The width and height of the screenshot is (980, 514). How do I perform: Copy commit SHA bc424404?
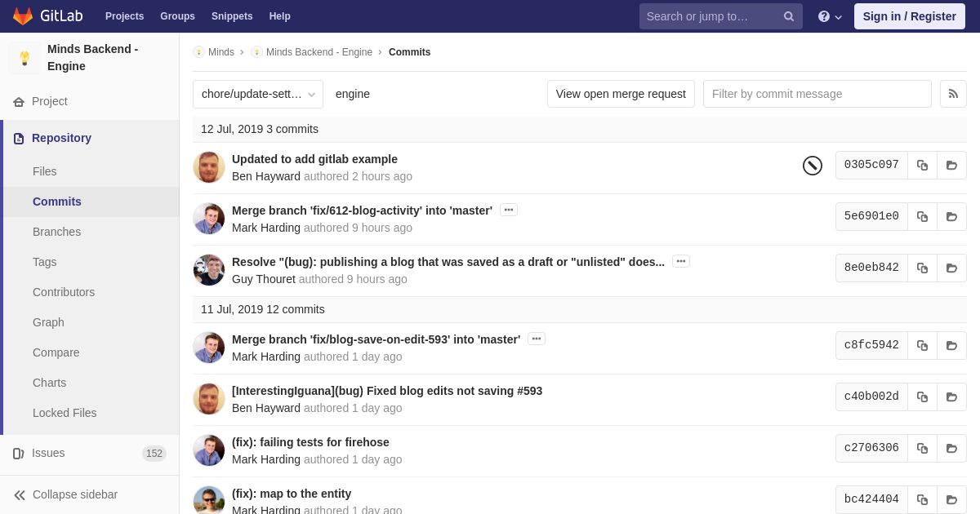tap(922, 499)
